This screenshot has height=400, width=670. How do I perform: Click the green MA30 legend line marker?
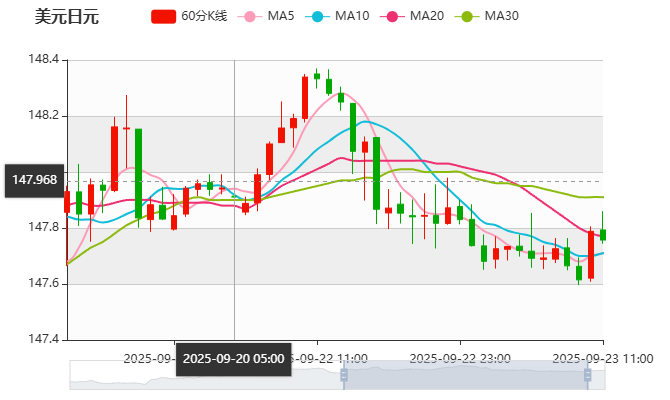(x=466, y=16)
